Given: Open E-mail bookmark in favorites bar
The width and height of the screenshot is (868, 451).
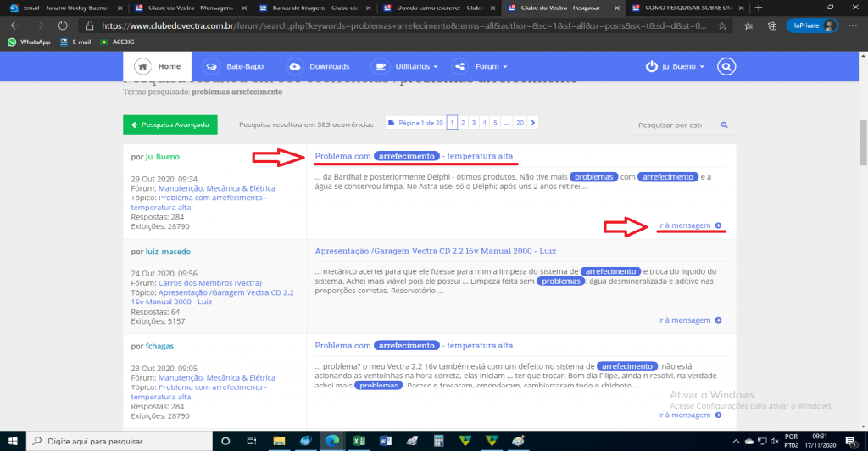Looking at the screenshot, I should (75, 42).
